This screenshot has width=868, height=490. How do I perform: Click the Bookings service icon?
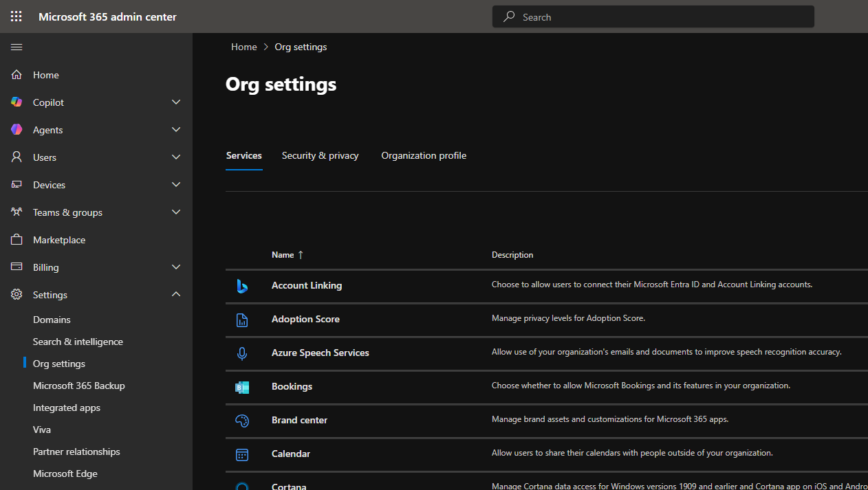242,387
